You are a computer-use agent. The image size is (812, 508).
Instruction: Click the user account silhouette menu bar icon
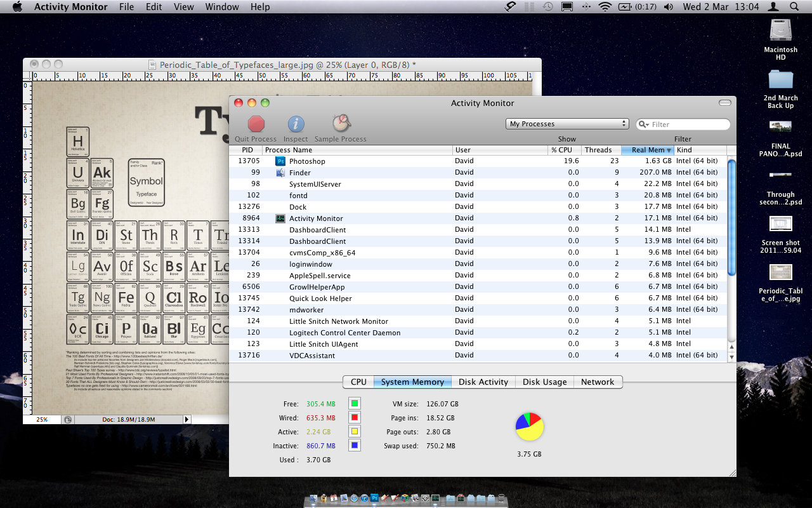click(x=773, y=7)
